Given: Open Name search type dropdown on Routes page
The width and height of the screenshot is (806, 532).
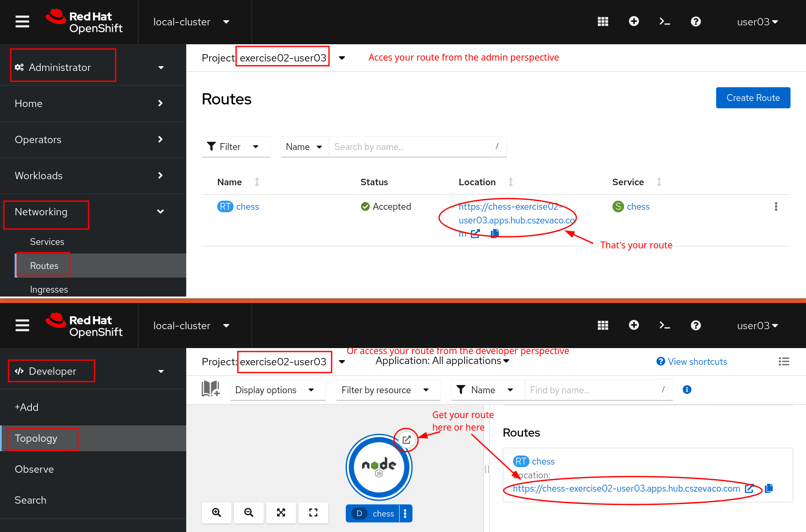Looking at the screenshot, I should tap(305, 147).
